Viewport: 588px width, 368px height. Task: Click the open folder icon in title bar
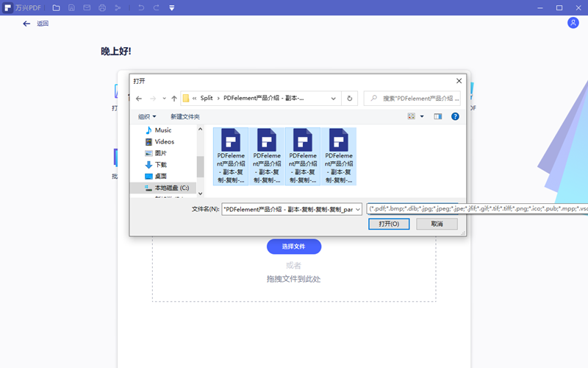pyautogui.click(x=56, y=8)
